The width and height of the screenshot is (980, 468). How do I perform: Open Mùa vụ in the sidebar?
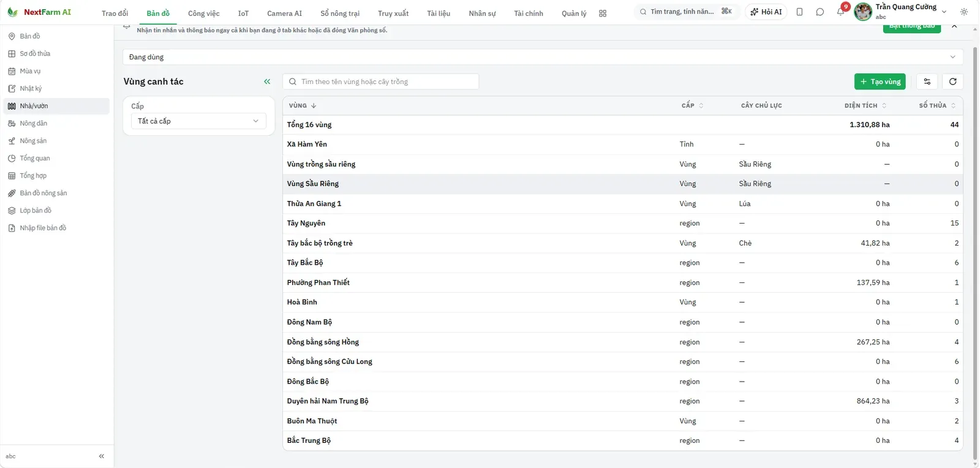[x=56, y=71]
